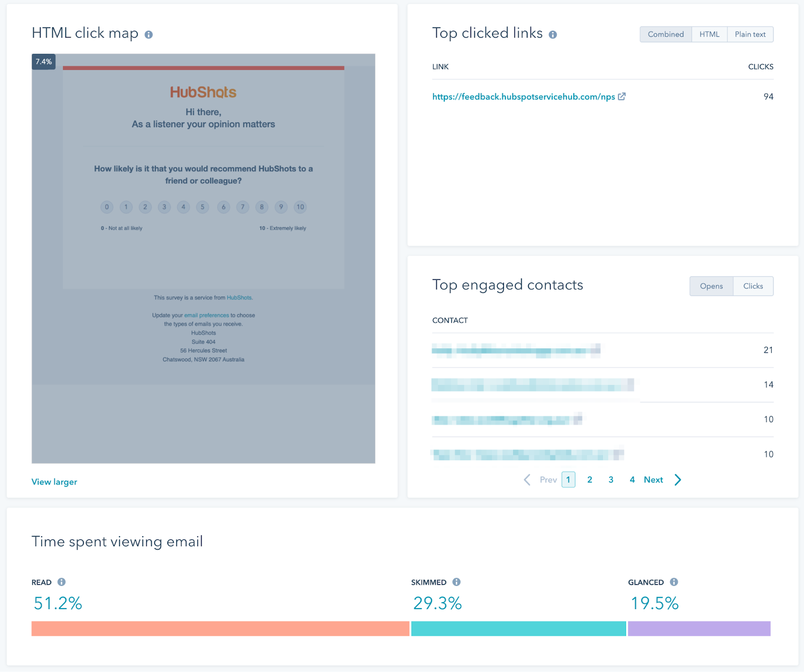Screen dimensions: 804x672
Task: Show top engaged contacts by Clicks
Action: click(x=753, y=286)
